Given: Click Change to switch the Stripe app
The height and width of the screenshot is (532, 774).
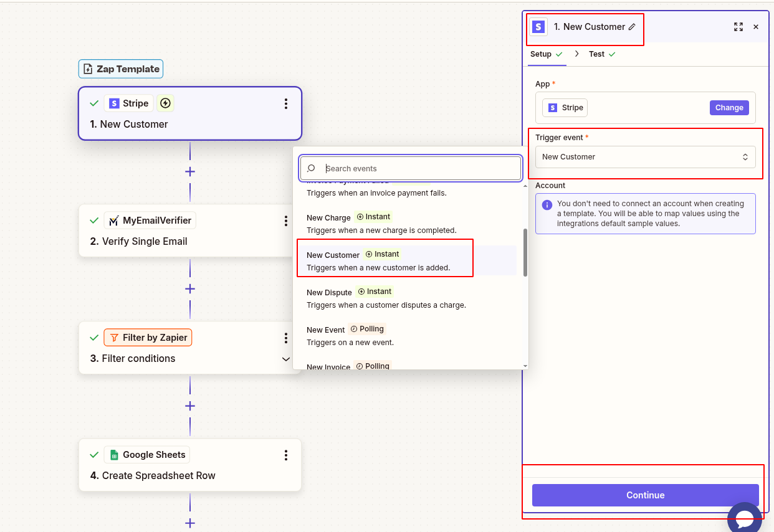Looking at the screenshot, I should click(x=729, y=107).
